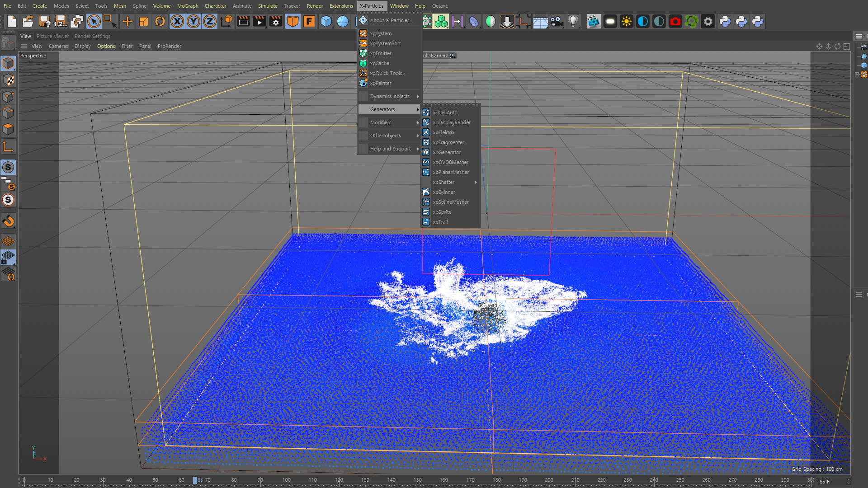Toggle the Z axis lock

click(x=210, y=21)
